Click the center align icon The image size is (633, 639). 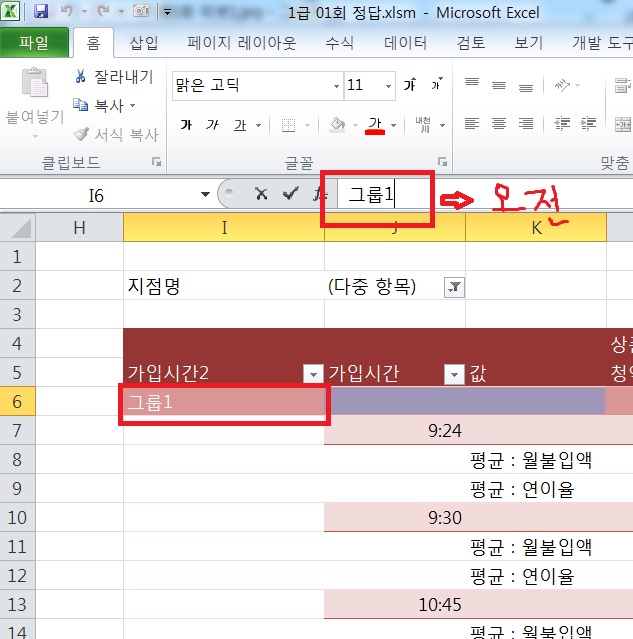pyautogui.click(x=499, y=124)
